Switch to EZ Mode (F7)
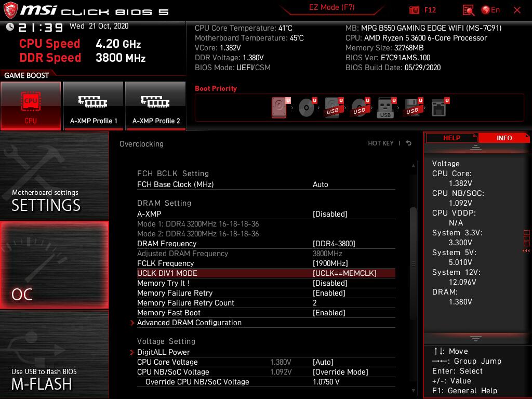Viewport: 532px width, 399px height. tap(331, 7)
